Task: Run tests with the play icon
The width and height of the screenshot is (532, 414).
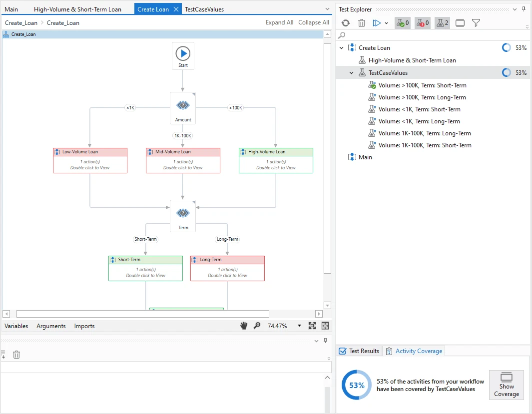Action: pyautogui.click(x=377, y=23)
